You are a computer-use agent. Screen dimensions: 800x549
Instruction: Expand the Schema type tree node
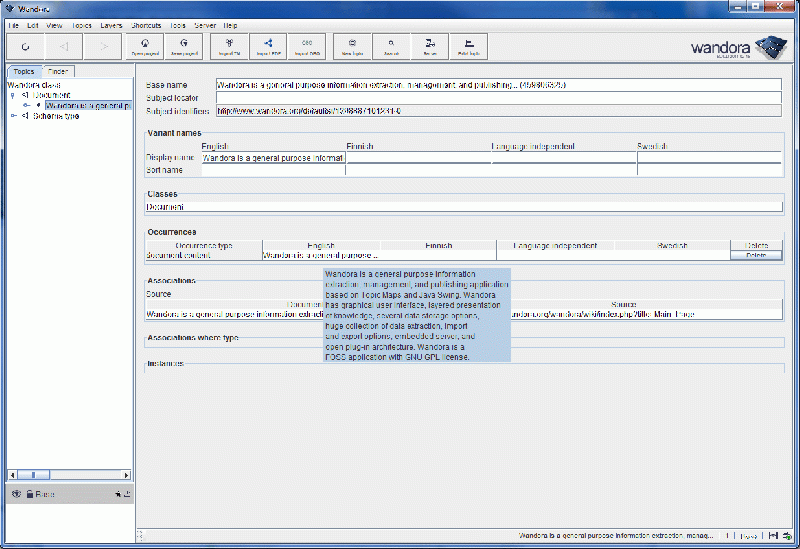pos(13,116)
